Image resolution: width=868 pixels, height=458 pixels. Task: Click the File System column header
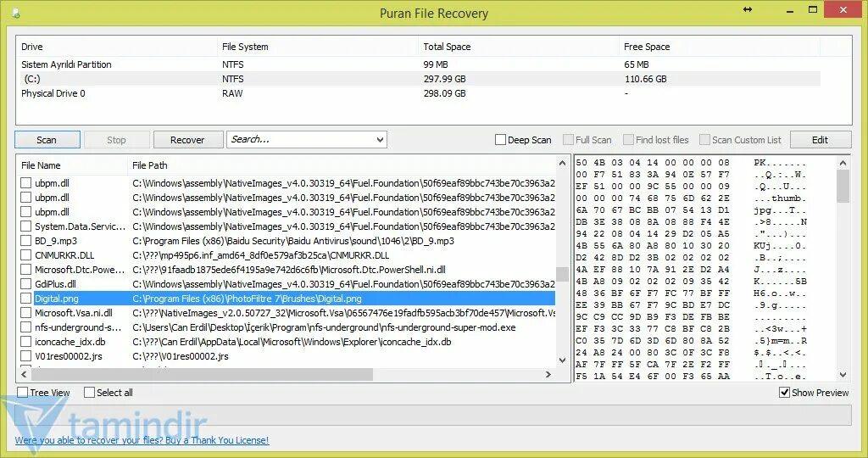pyautogui.click(x=319, y=47)
